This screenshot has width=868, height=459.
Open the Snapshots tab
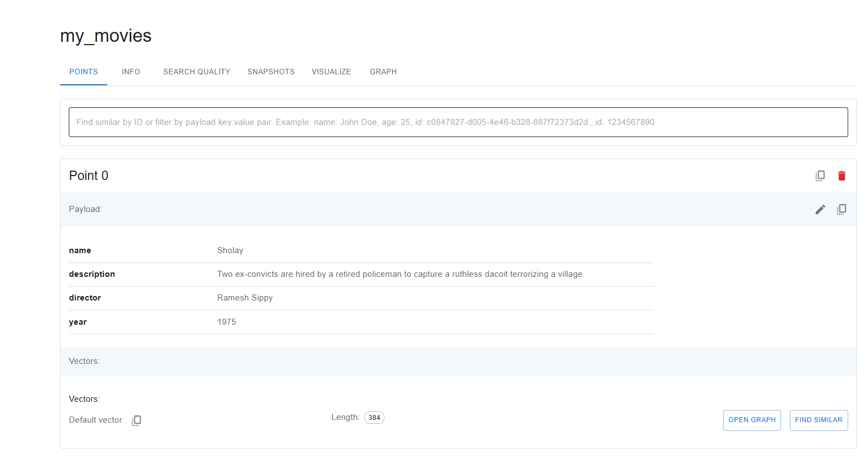point(271,72)
